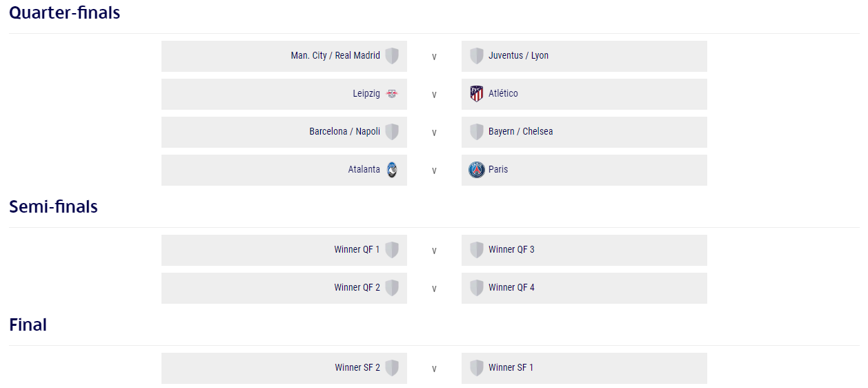
Task: Select the Winner QF 4 semi-final slot
Action: point(584,288)
